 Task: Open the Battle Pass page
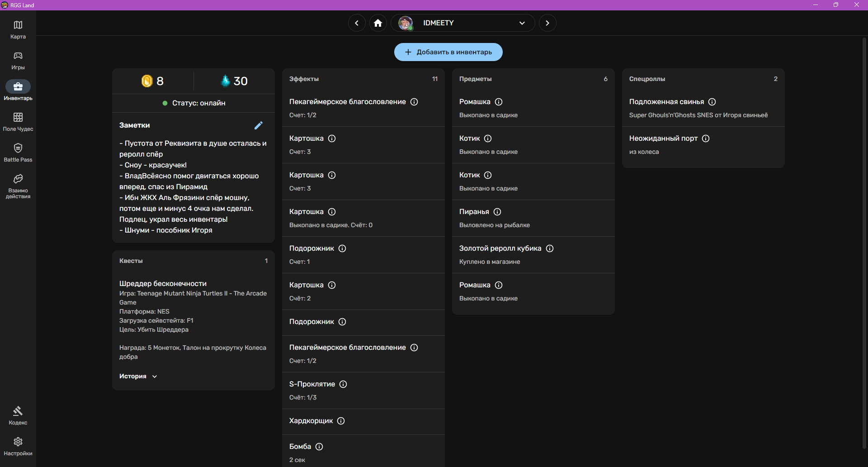click(x=18, y=152)
